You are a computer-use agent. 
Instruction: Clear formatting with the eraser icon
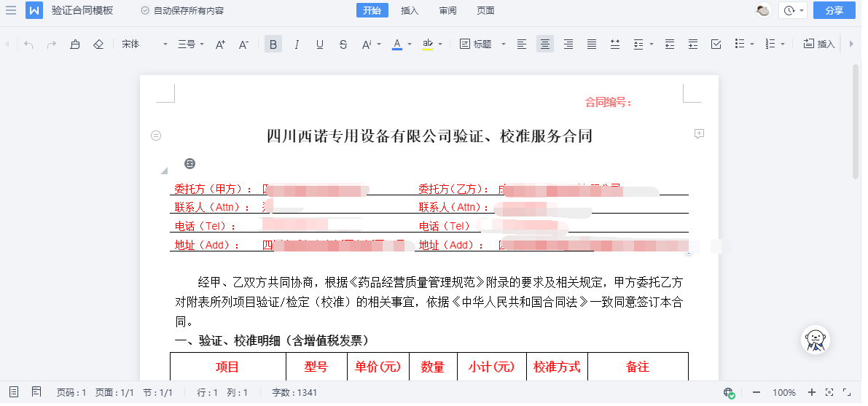click(x=98, y=44)
